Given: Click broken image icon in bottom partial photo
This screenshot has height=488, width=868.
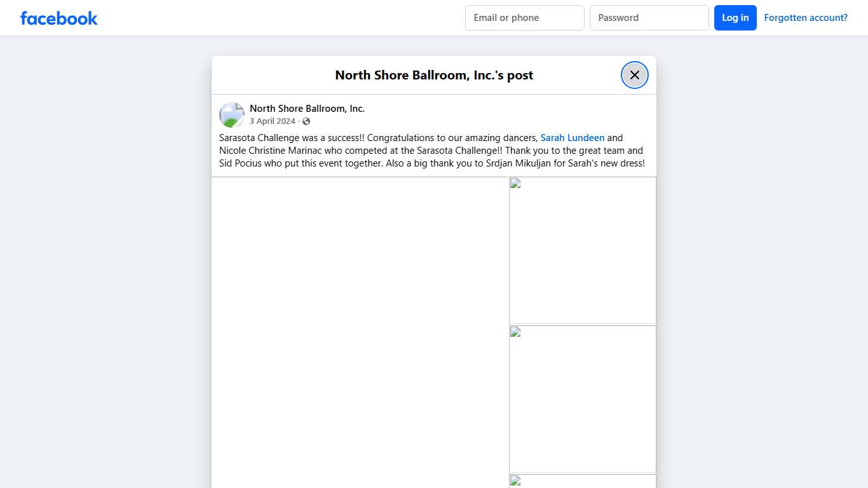Looking at the screenshot, I should point(515,481).
